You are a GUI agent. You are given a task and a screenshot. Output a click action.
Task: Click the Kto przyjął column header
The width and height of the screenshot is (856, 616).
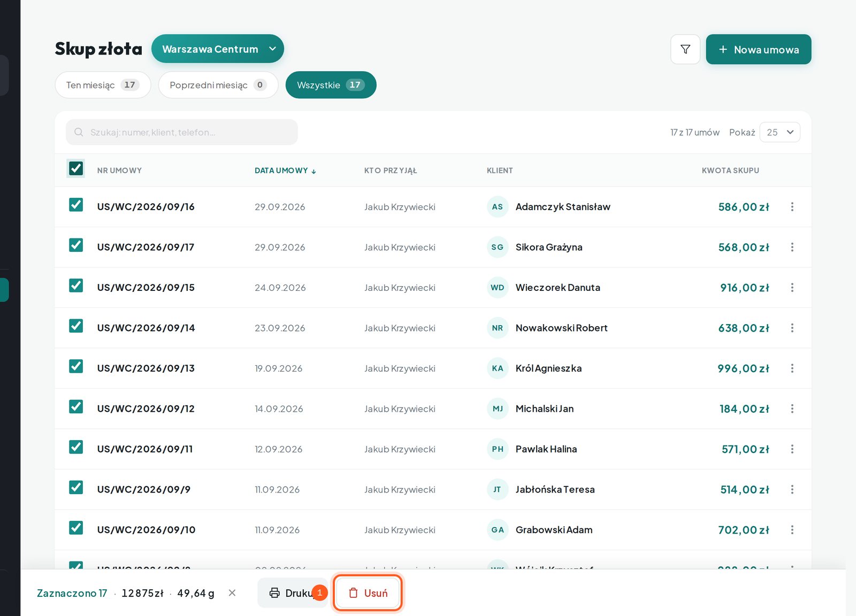391,171
